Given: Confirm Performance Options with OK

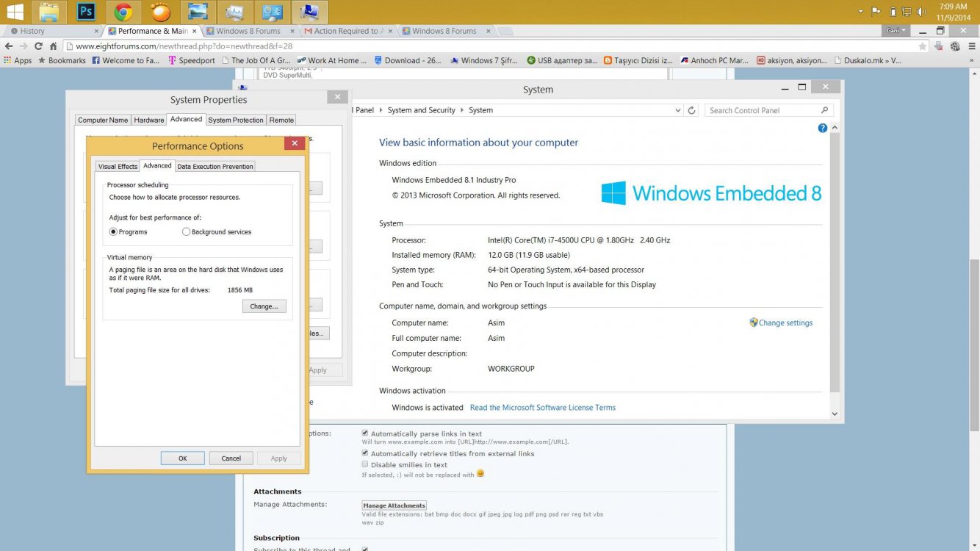Looking at the screenshot, I should (182, 458).
